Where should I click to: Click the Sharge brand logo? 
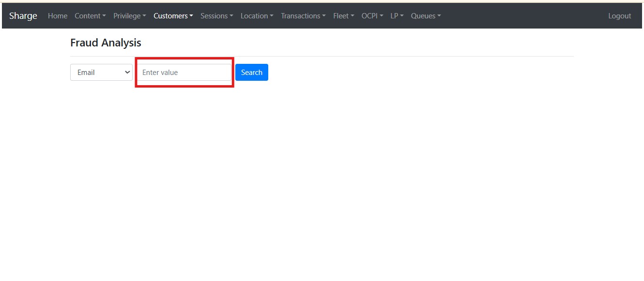click(23, 16)
